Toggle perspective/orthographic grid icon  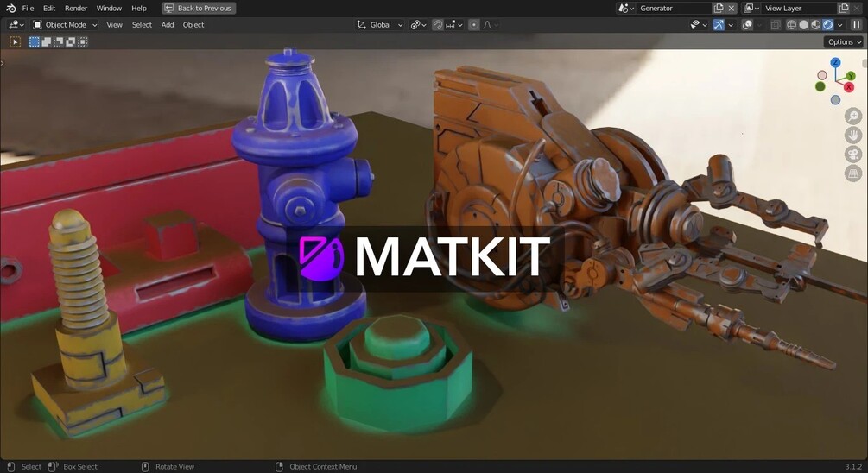[853, 173]
